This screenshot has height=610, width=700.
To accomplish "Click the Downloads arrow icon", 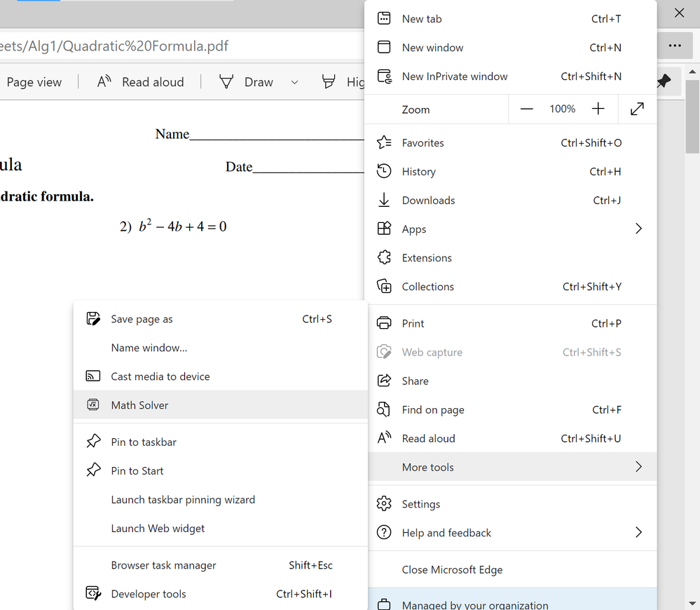I will [x=384, y=200].
